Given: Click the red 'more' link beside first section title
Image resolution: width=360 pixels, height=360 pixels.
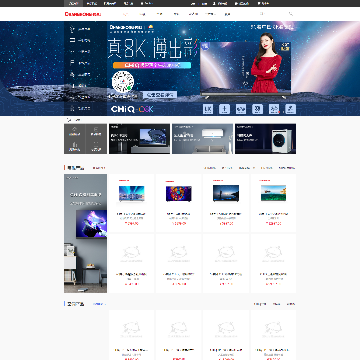Looking at the screenshot, I should pyautogui.click(x=99, y=168).
